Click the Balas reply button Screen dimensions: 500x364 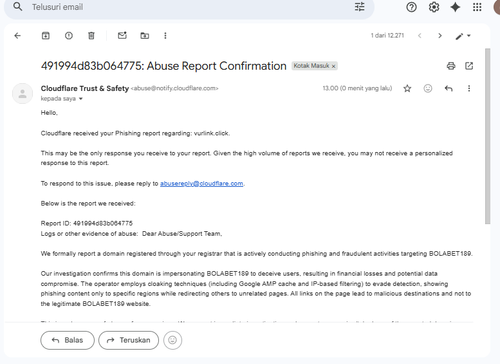68,340
